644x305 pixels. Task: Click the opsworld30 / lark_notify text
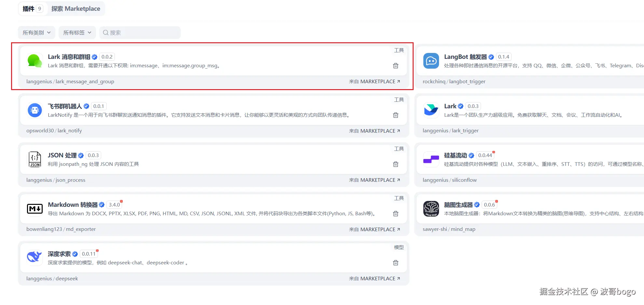click(x=54, y=131)
